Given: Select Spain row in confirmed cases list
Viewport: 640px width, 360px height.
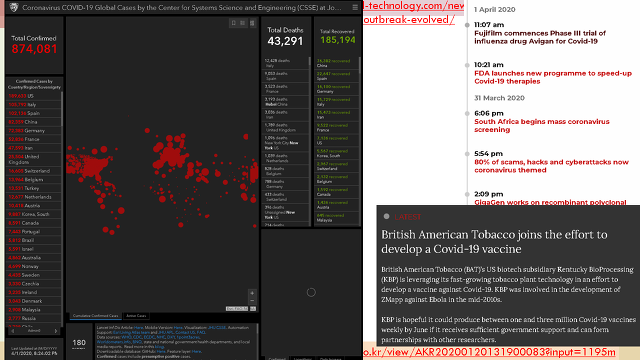Looking at the screenshot, I should click(x=34, y=113).
